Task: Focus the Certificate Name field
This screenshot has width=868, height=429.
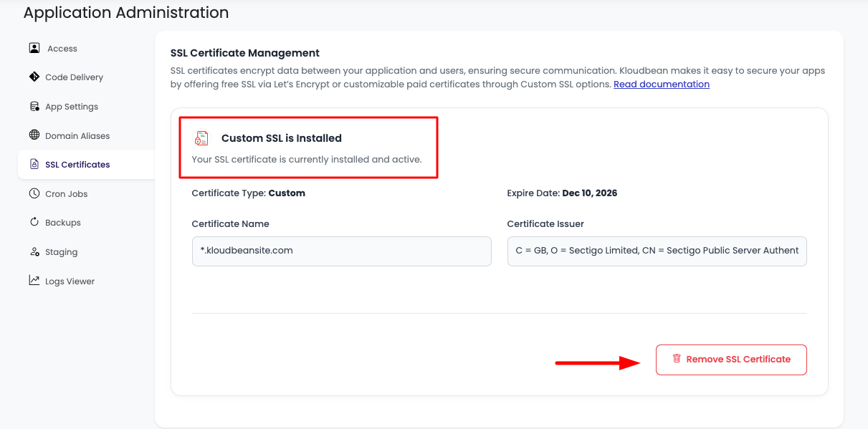Action: point(341,251)
